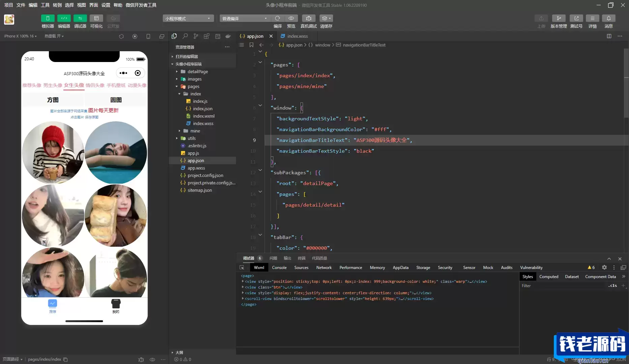Image resolution: width=629 pixels, height=364 pixels.
Task: Toggle the editor panel button
Action: point(64,18)
